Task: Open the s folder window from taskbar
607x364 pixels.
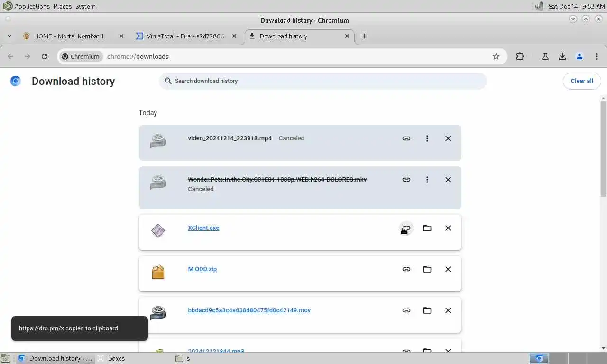Action: tap(212, 358)
